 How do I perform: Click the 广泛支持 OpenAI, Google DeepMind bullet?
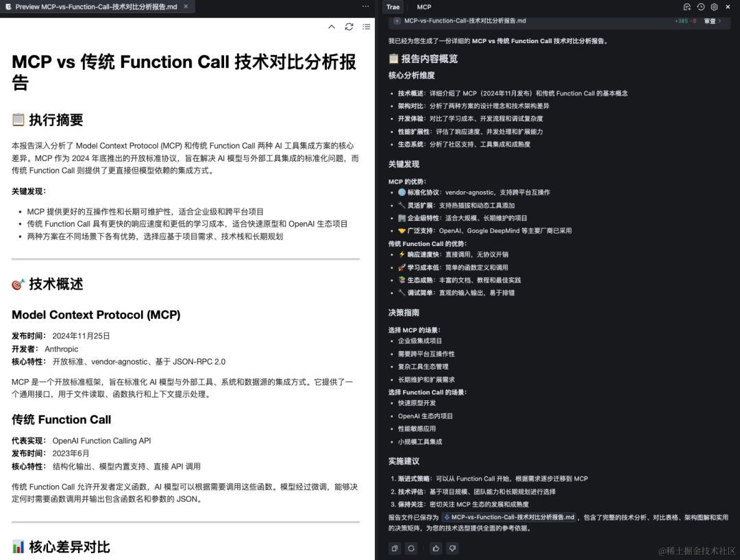click(x=484, y=231)
